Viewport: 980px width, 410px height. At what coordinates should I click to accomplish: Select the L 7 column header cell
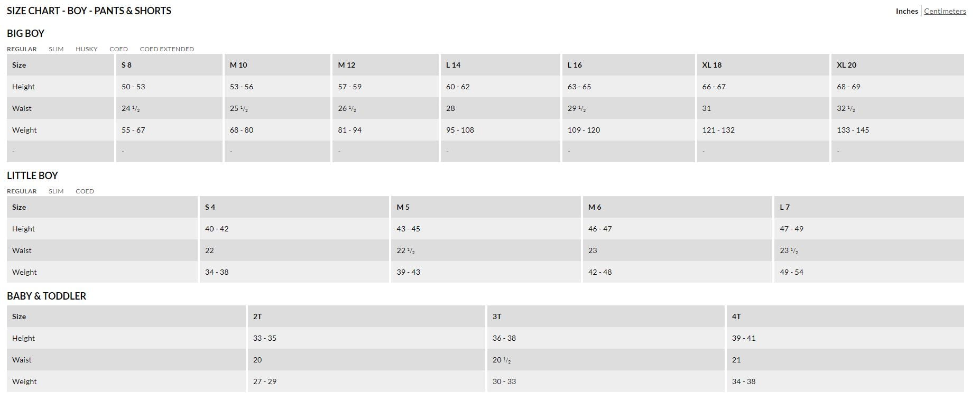(x=784, y=207)
